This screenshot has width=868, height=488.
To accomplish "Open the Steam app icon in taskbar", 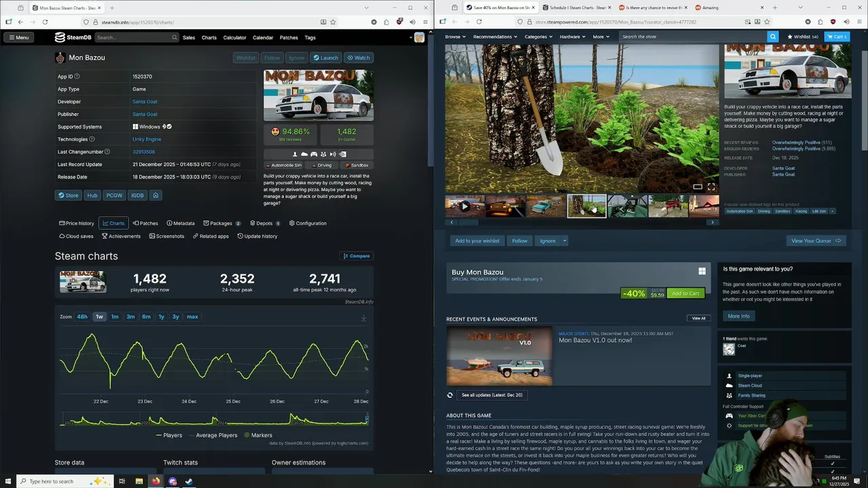I will point(189,481).
